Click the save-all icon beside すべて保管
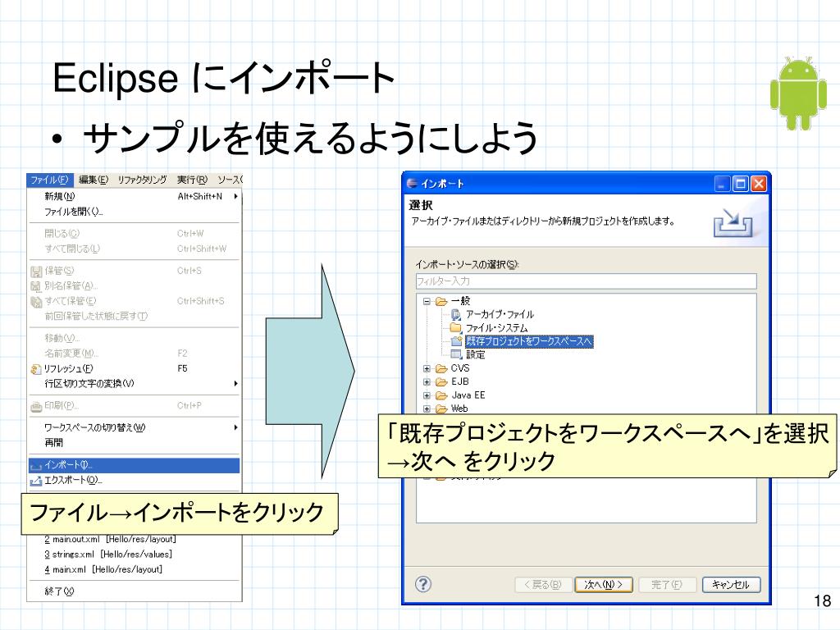The image size is (840, 630). pos(36,302)
